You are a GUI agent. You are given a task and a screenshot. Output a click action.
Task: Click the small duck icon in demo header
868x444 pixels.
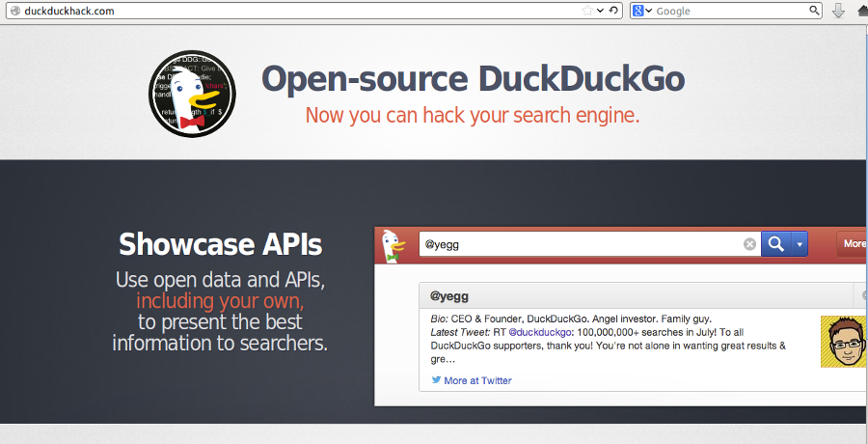pyautogui.click(x=393, y=244)
